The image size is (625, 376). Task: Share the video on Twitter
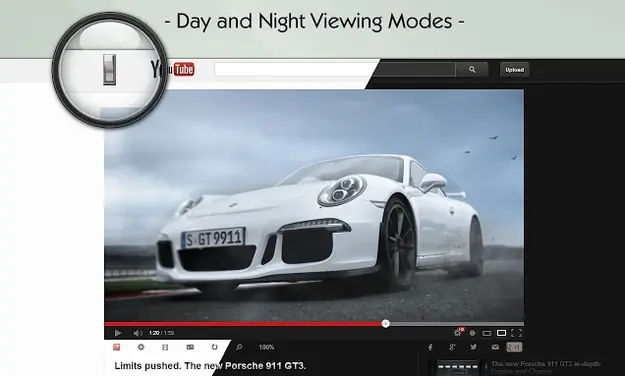(x=473, y=347)
